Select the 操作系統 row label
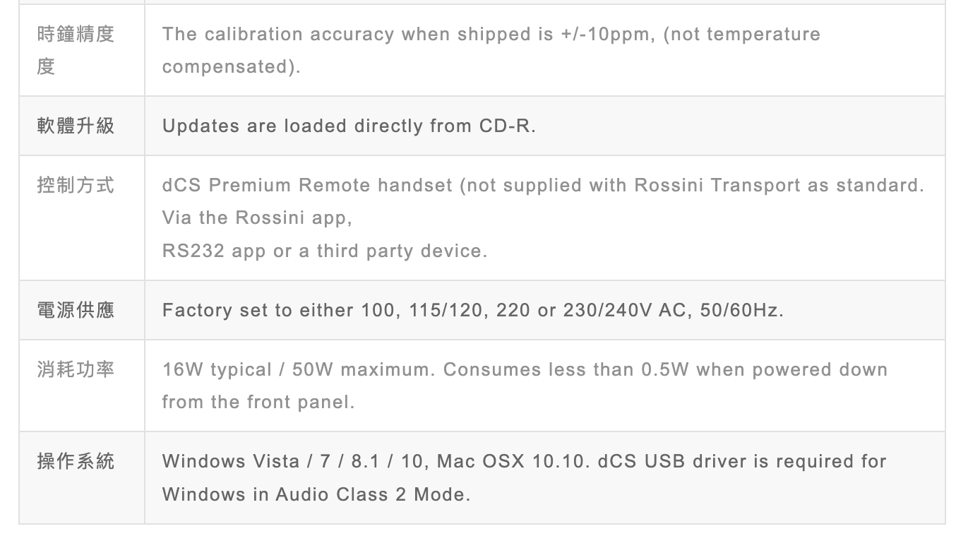 pyautogui.click(x=76, y=461)
